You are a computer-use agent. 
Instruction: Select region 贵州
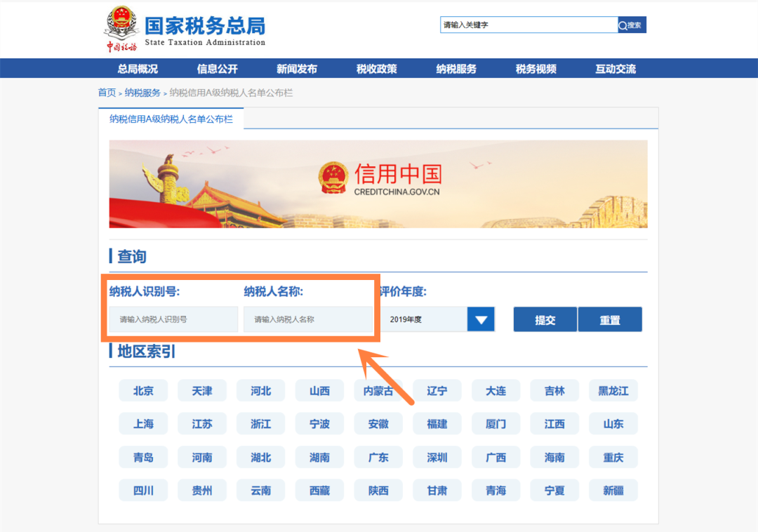pos(202,491)
